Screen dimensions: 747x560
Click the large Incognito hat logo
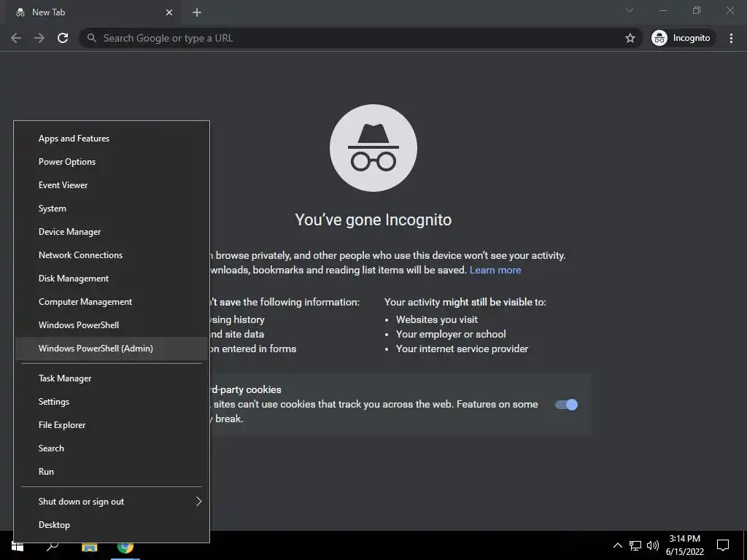[373, 148]
